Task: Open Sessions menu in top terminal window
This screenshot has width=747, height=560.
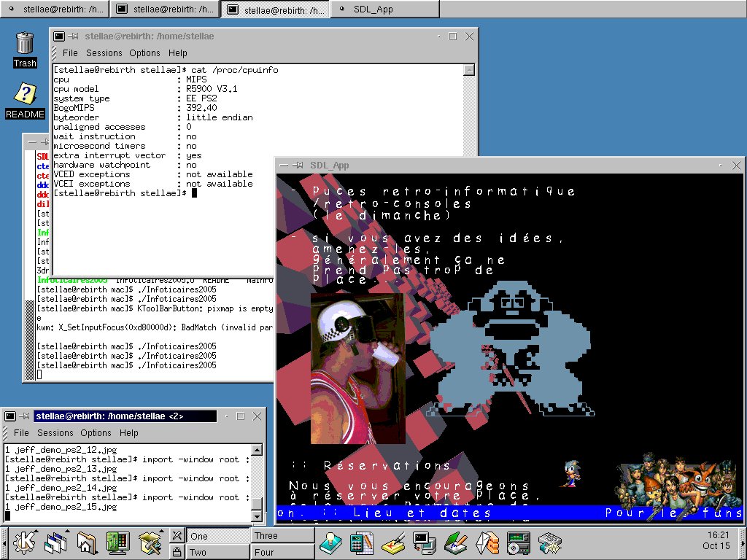Action: tap(104, 52)
